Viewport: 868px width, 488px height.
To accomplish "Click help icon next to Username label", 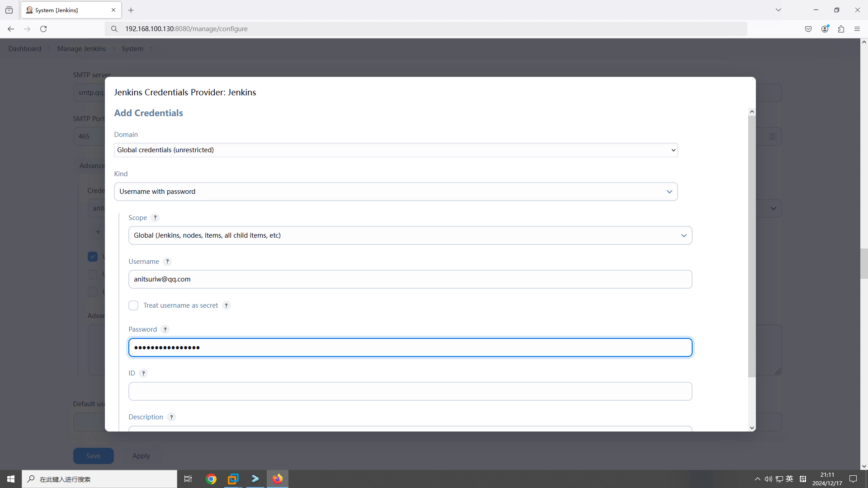I will [167, 262].
